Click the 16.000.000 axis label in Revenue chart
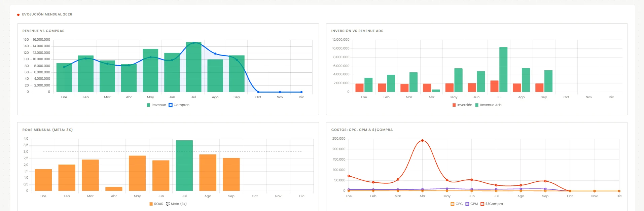 click(41, 40)
